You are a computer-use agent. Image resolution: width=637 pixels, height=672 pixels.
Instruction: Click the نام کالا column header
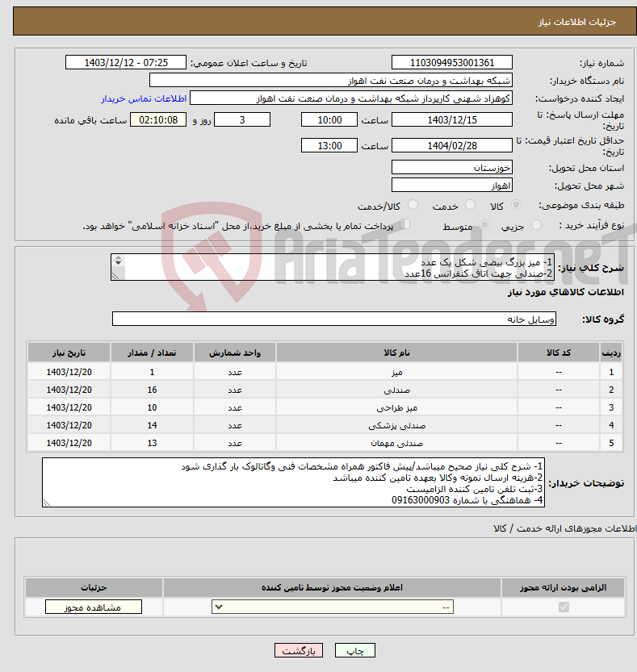[396, 353]
